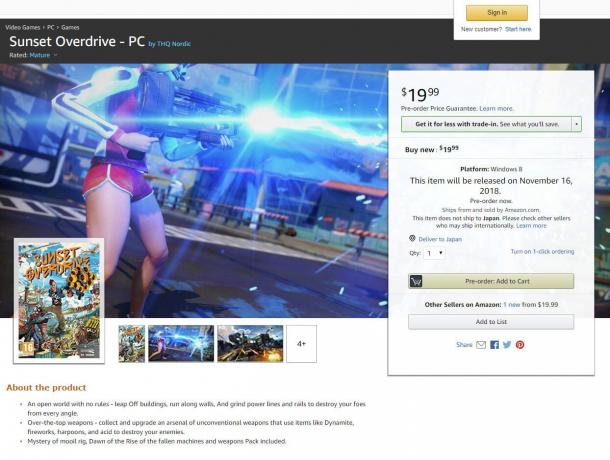Click the Sunset Overdrive - PC title
The image size is (610, 460).
tap(77, 41)
